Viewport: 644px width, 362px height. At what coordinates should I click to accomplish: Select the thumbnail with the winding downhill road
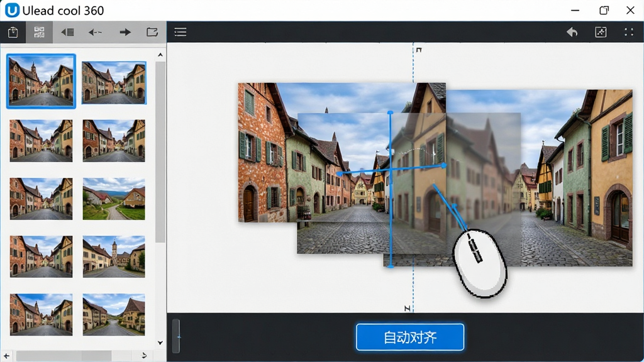tap(114, 314)
